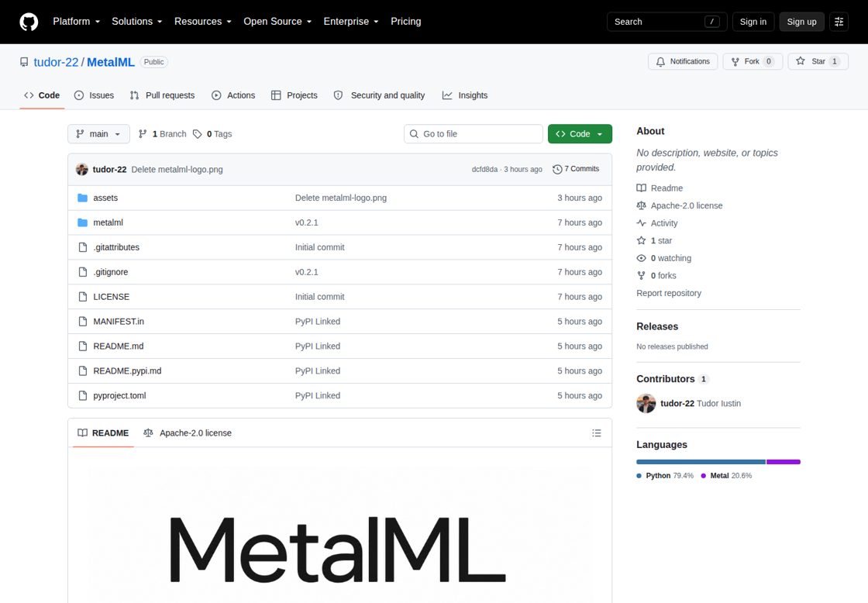
Task: Select the branch icon beside 1 Branch
Action: 143,134
